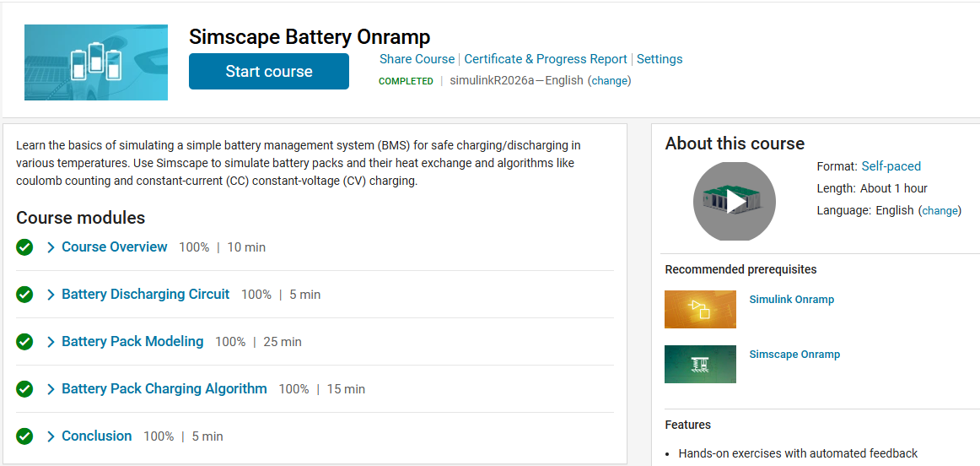The image size is (980, 466).
Task: Open Certificate & Progress Report link
Action: point(546,59)
